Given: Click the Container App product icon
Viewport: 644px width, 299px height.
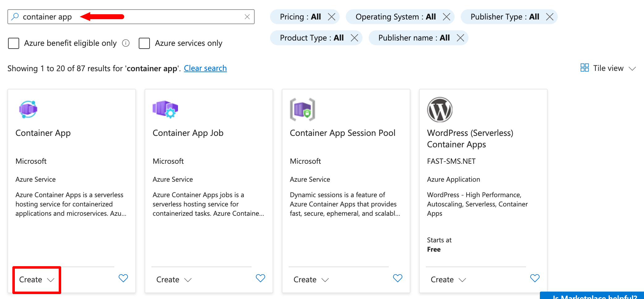Looking at the screenshot, I should point(28,109).
